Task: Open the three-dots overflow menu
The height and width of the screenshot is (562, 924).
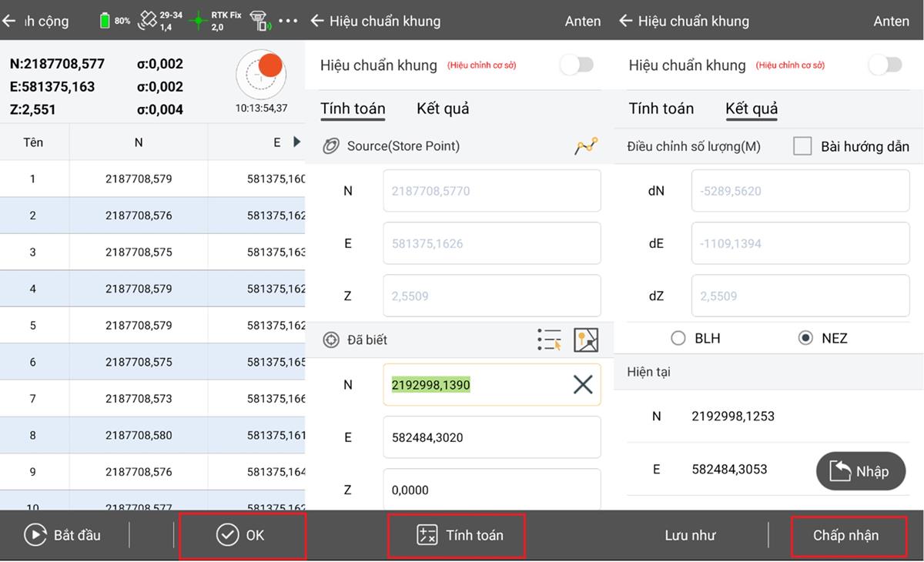Action: pos(288,21)
